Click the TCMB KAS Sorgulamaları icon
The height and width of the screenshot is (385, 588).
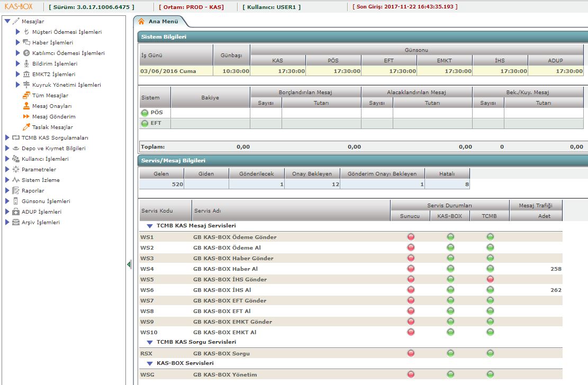[x=16, y=137]
